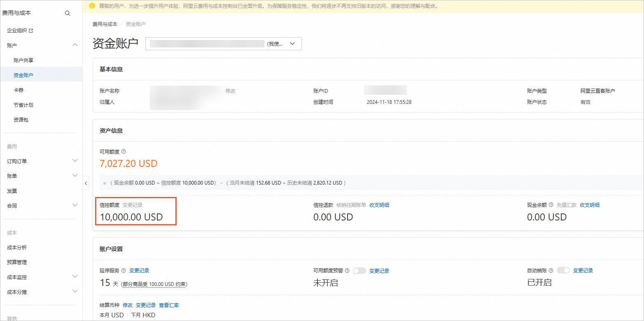Open 发票 in the sidebar
Viewport: 644px width, 321px height.
(12, 191)
